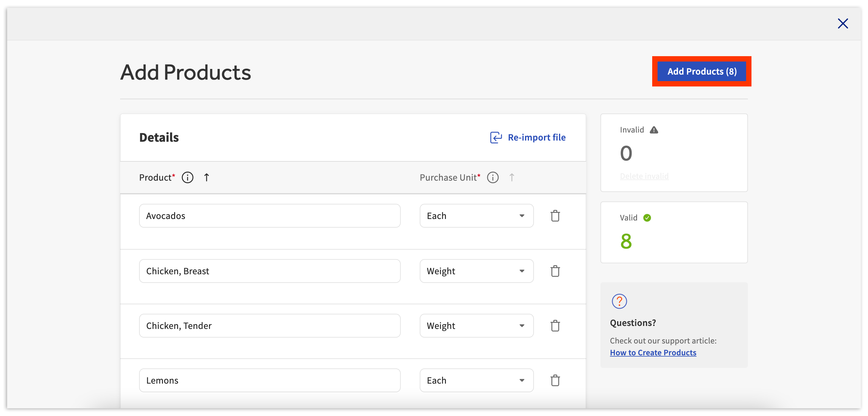Click the warning icon next to Invalid
Viewport: 868px width, 416px height.
[654, 130]
